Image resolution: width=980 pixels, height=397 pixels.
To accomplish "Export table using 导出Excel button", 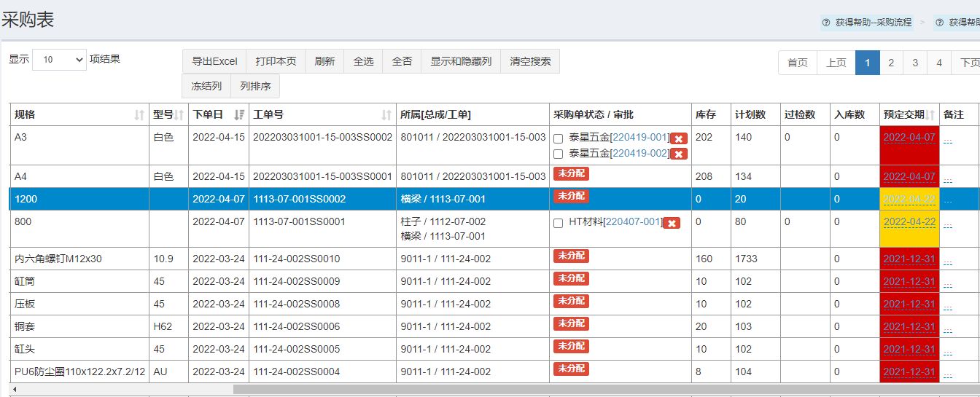I will click(x=214, y=61).
